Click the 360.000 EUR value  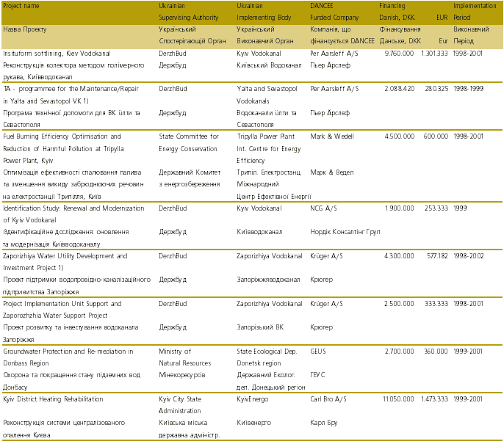pyautogui.click(x=436, y=352)
